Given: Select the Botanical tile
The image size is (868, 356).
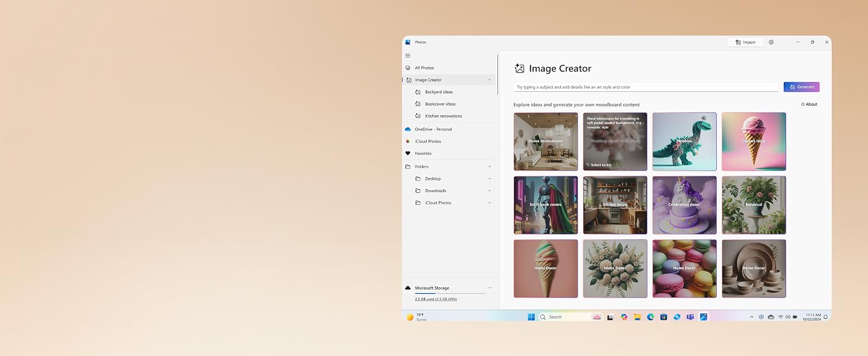Looking at the screenshot, I should (x=754, y=205).
